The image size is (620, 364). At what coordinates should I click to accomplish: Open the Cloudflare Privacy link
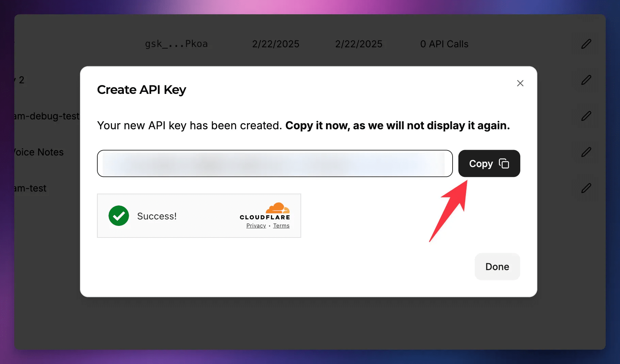(x=256, y=226)
